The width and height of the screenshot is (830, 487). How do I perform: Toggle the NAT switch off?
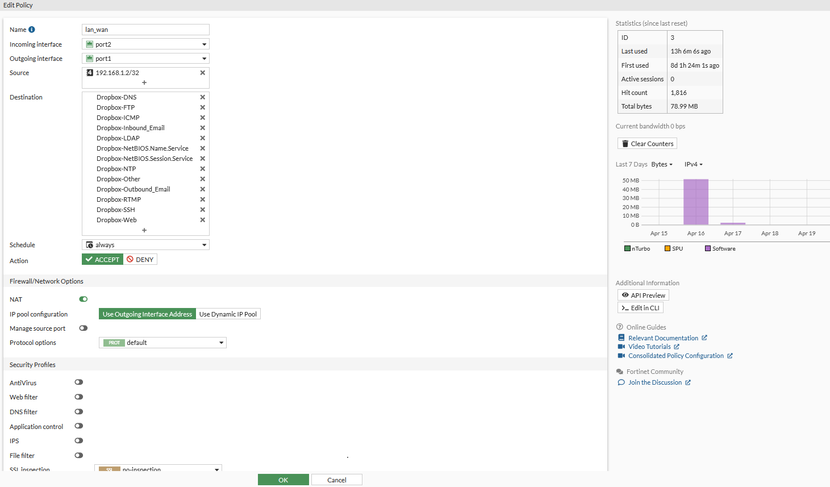83,299
